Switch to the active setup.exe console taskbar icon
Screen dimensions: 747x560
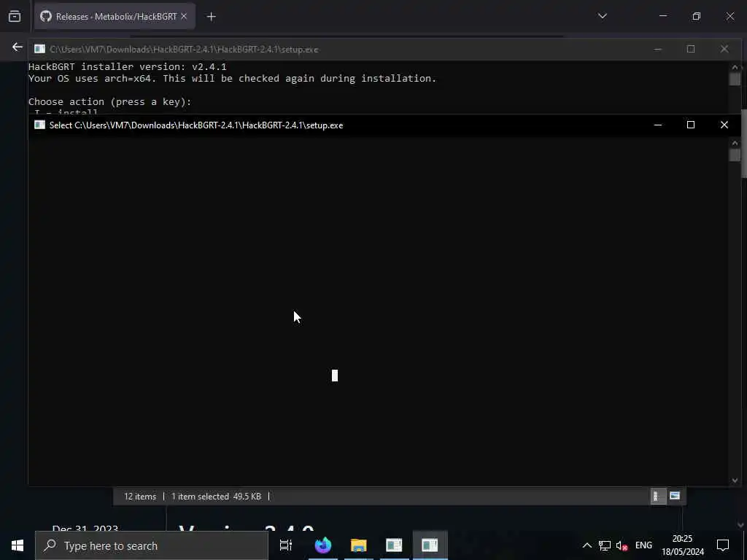click(x=430, y=545)
